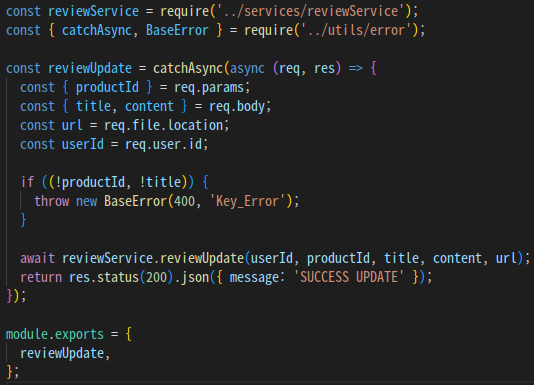Click 'message' key in json call
Viewport: 534px width, 385px height.
(x=254, y=278)
